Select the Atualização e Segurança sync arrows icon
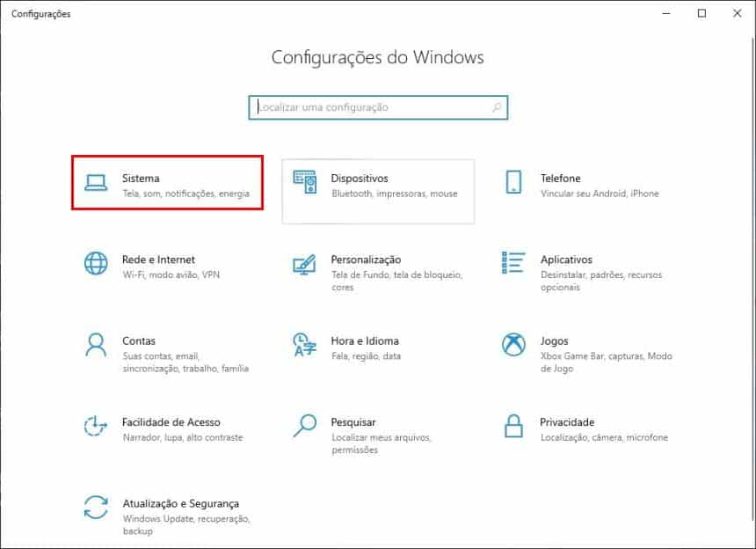The width and height of the screenshot is (756, 549). point(96,507)
